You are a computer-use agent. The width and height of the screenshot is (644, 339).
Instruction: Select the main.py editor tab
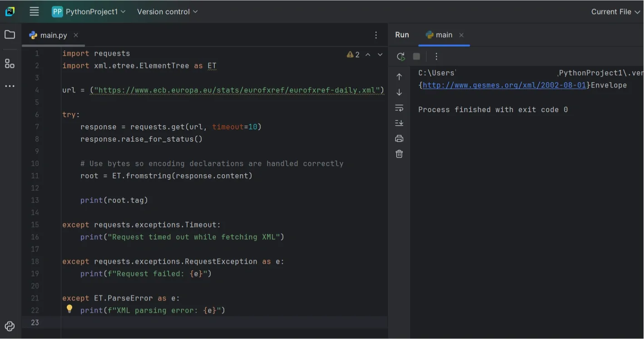(x=52, y=34)
